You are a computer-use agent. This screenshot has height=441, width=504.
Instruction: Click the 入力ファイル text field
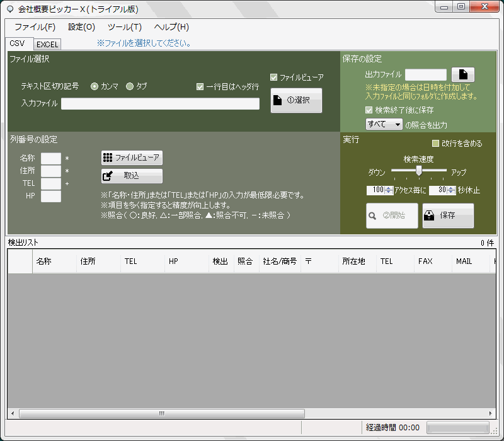pyautogui.click(x=160, y=104)
